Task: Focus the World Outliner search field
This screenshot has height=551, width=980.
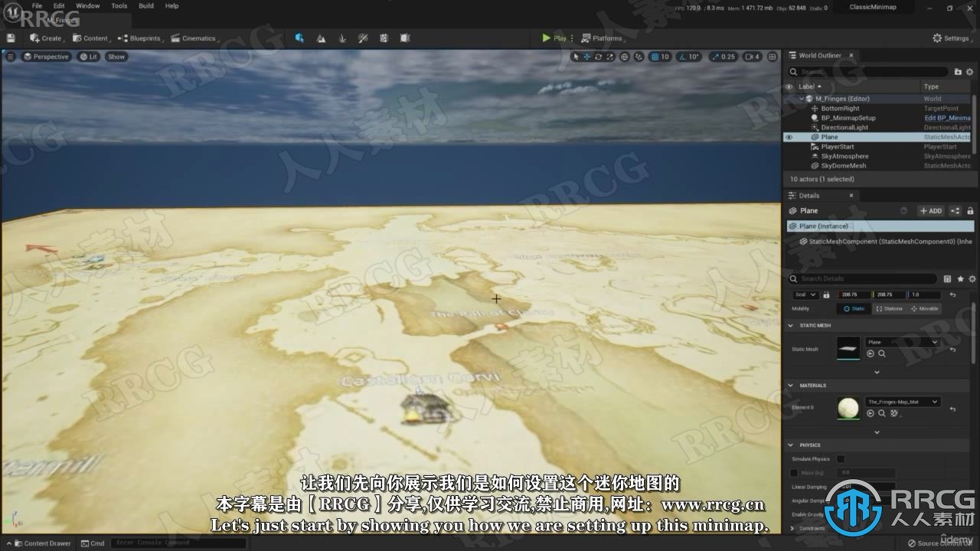Action: click(x=868, y=71)
